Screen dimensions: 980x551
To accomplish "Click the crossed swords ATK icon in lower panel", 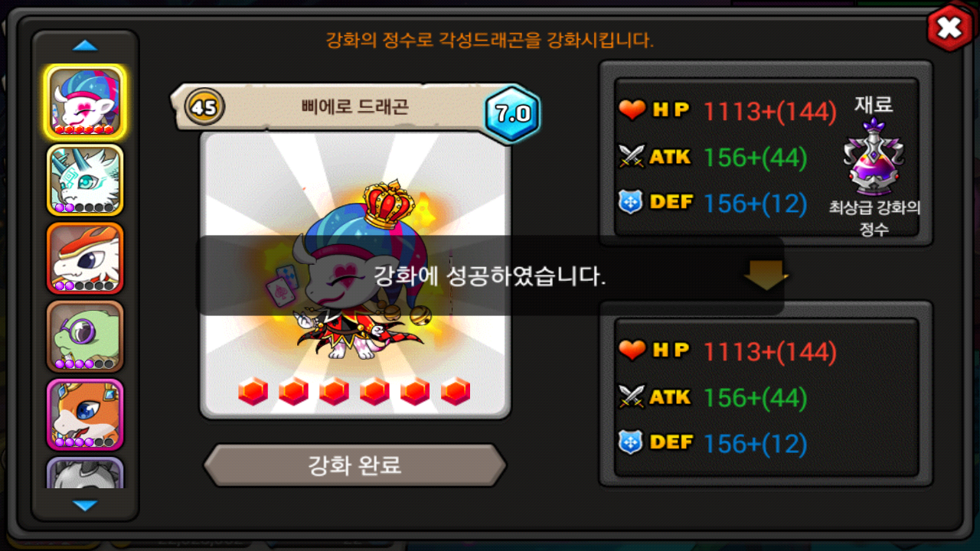I will (x=632, y=397).
